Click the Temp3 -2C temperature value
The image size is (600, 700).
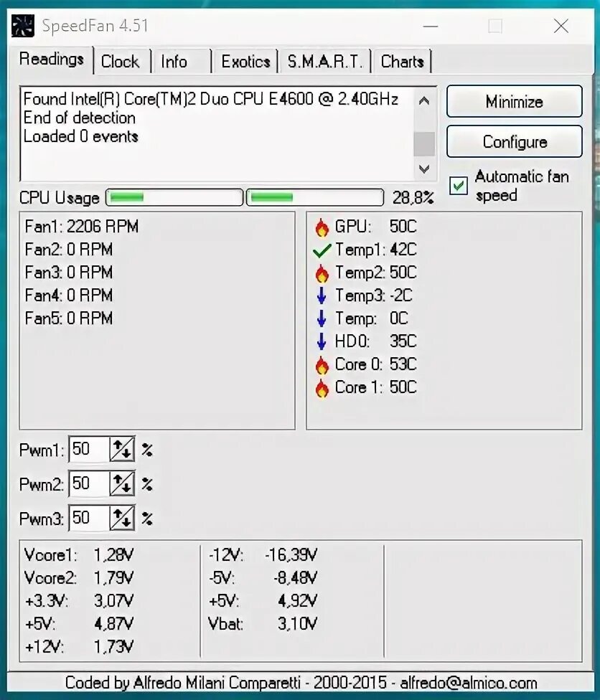[400, 295]
